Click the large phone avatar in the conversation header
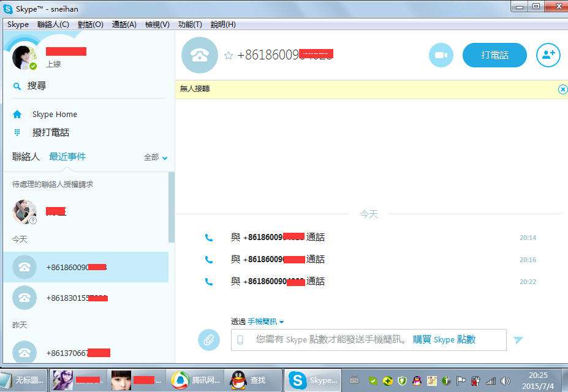The height and width of the screenshot is (392, 568). [200, 55]
